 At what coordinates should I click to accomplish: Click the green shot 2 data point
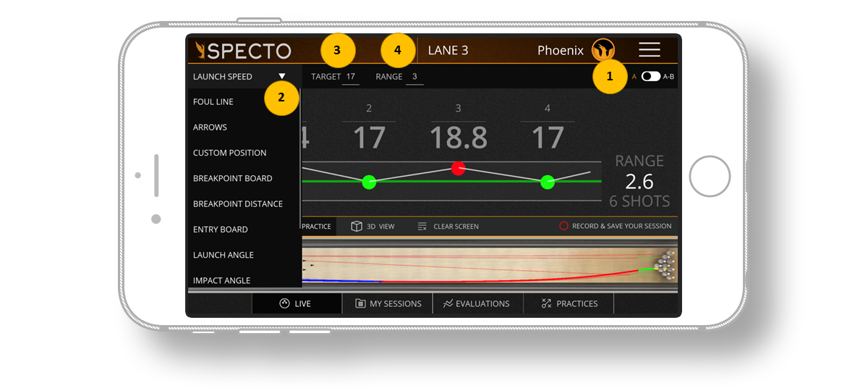[369, 182]
